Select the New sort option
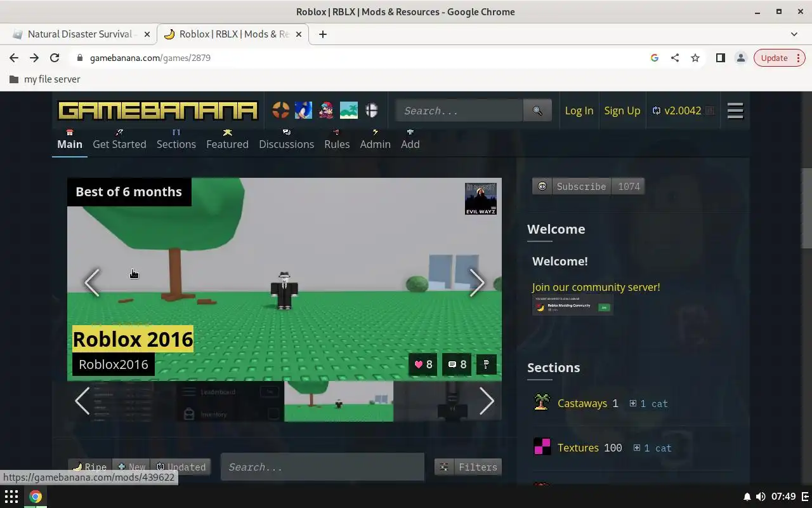 132,467
